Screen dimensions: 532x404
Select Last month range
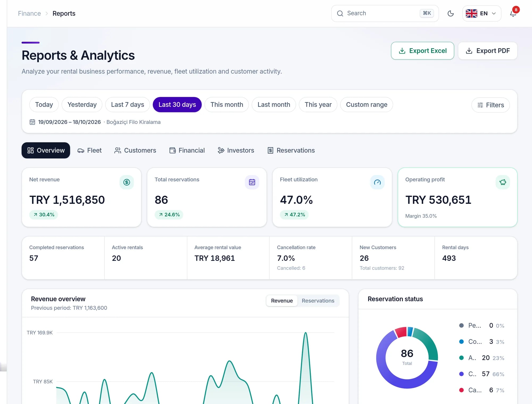pos(274,105)
